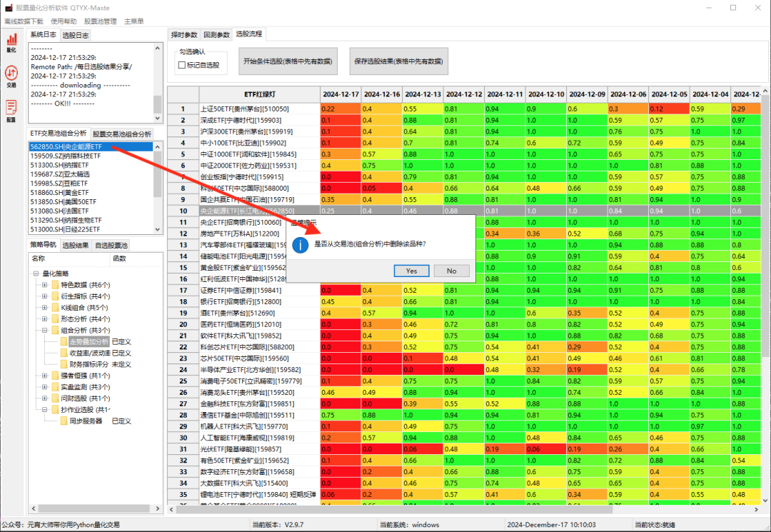Image resolution: width=771 pixels, height=532 pixels.
Task: Click the strategy tree's scroll-right arrow
Action: coord(157,508)
